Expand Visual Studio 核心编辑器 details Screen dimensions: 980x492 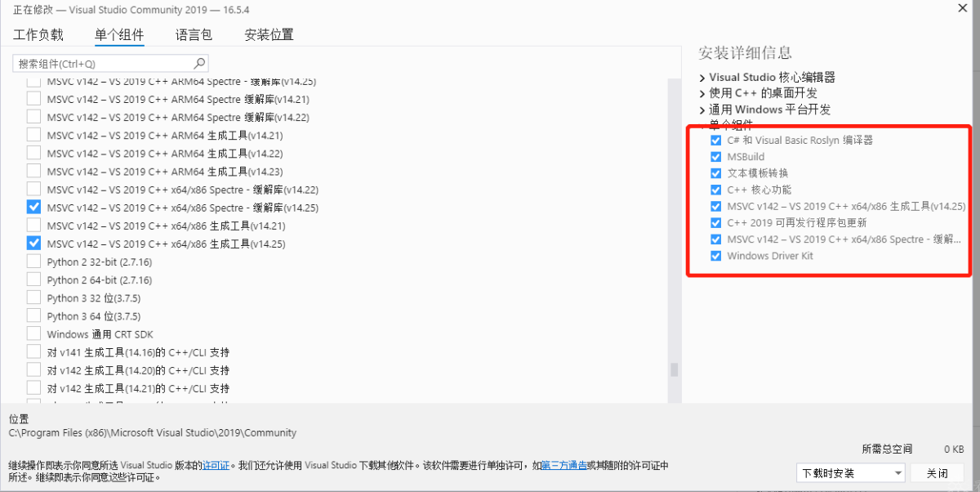pos(702,77)
